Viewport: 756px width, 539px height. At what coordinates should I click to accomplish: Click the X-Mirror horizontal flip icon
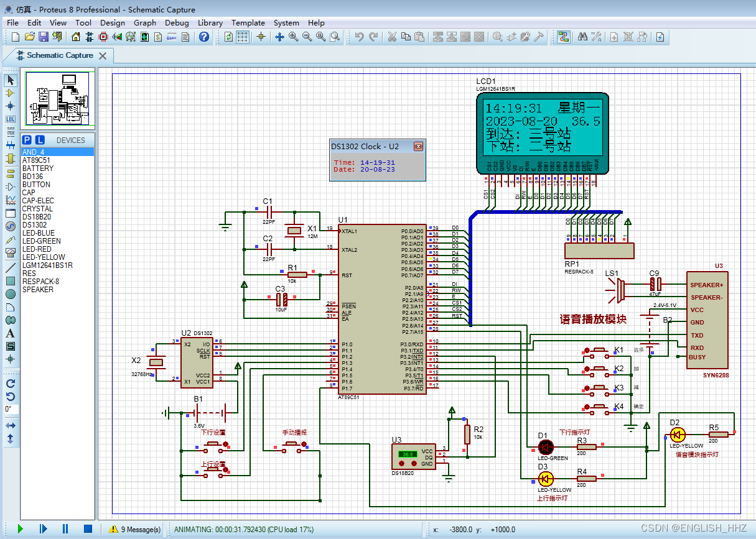10,425
